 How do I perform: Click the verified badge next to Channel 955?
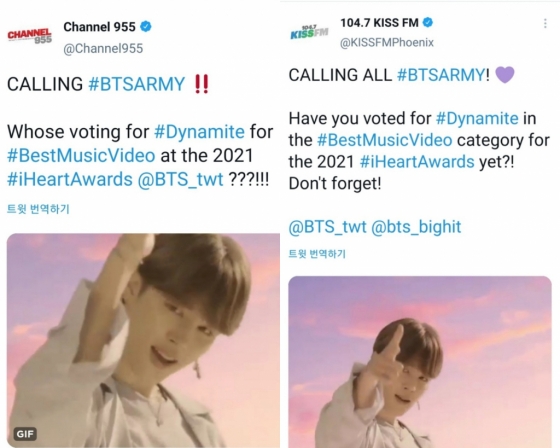(145, 27)
